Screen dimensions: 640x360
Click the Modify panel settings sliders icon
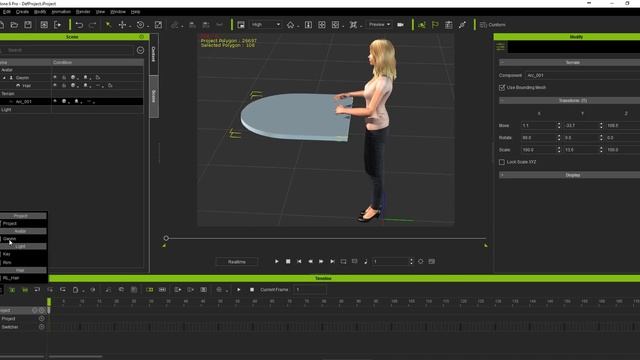coord(500,47)
